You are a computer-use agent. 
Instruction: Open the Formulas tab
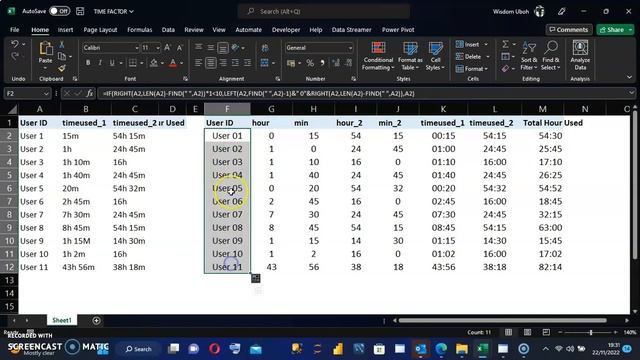click(140, 30)
